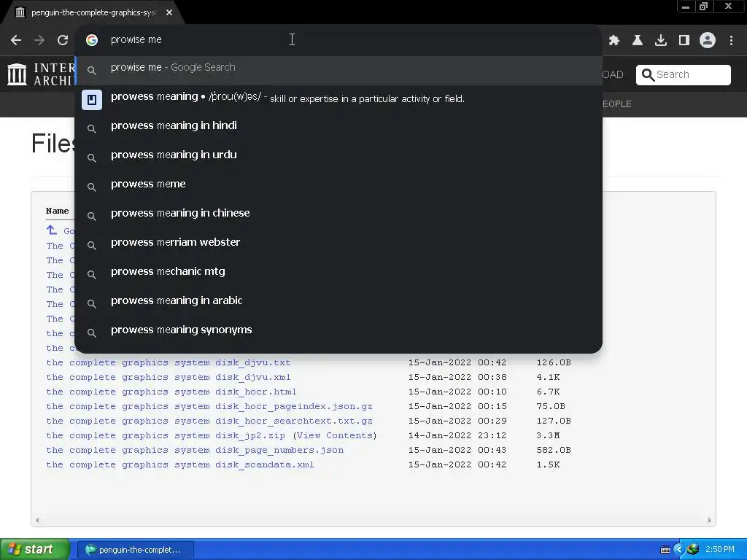Close the penguin-the-complete-graphics tab
Screen dimensions: 747x560
click(x=169, y=12)
